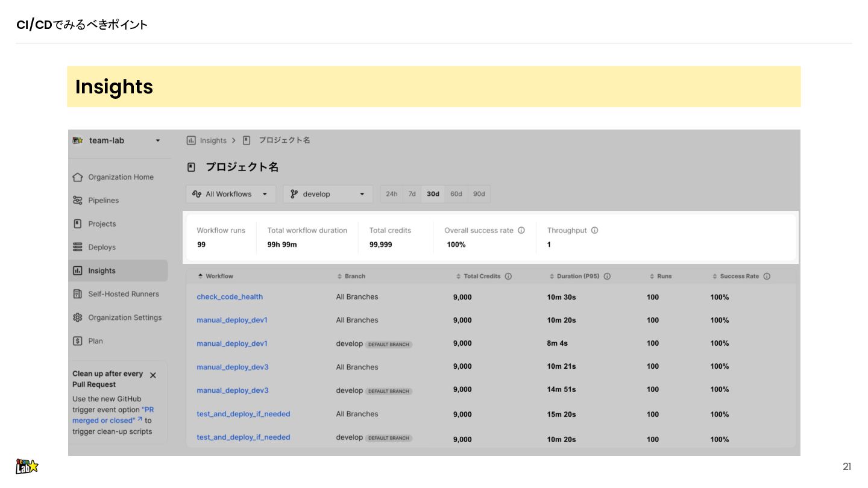Click the Total credits 99,999 value
The image size is (868, 488).
pyautogui.click(x=381, y=245)
